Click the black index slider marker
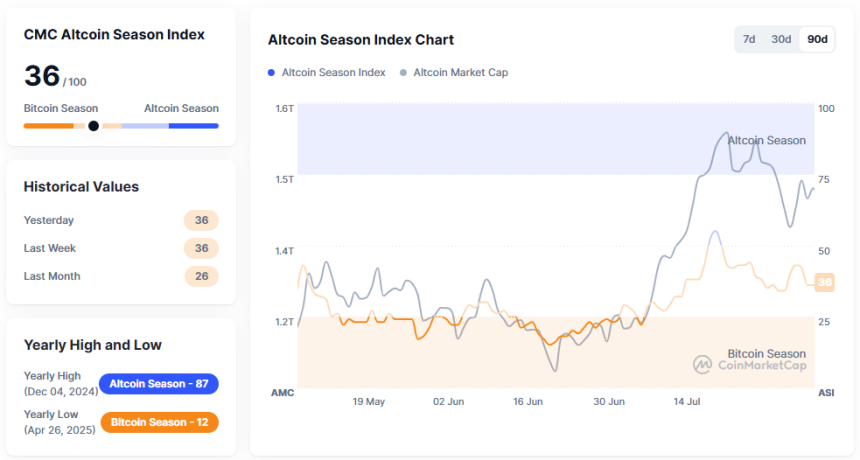The image size is (860, 460). (93, 126)
